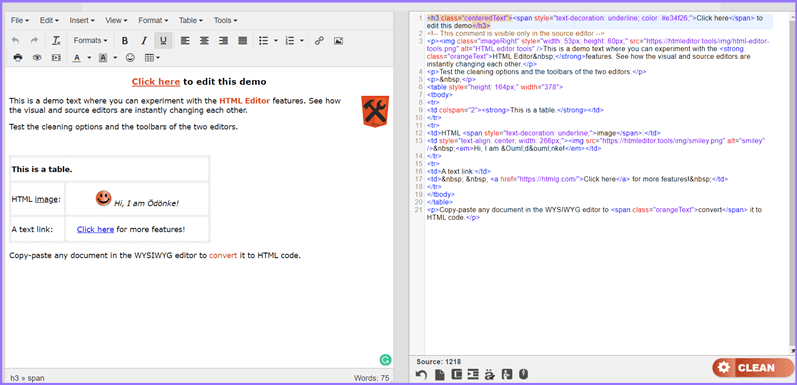Click the demo content icon next to ä
The width and height of the screenshot is (797, 385).
point(506,374)
